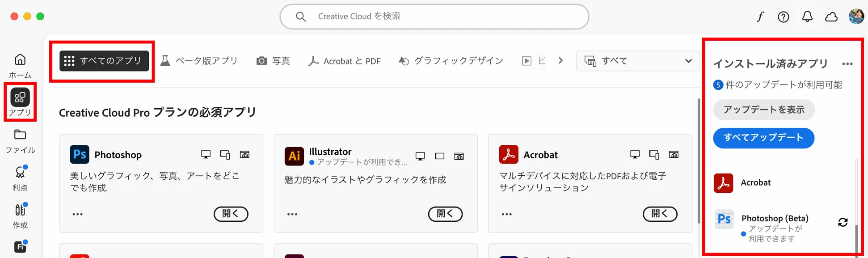
Task: Click the Illustrator Ai icon in its card
Action: [294, 156]
